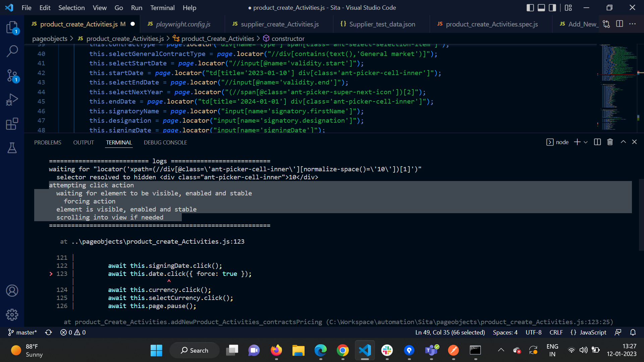Open a new terminal with the plus icon
Viewport: 644px width, 362px height.
pos(577,142)
